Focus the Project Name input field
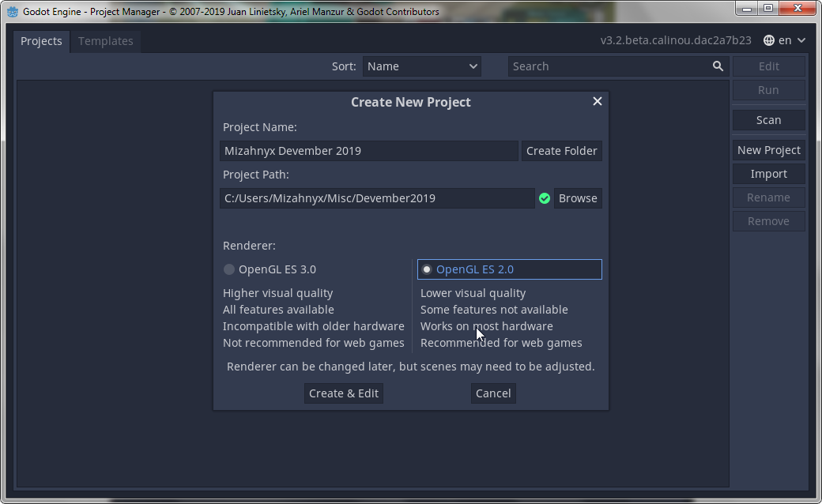 369,151
